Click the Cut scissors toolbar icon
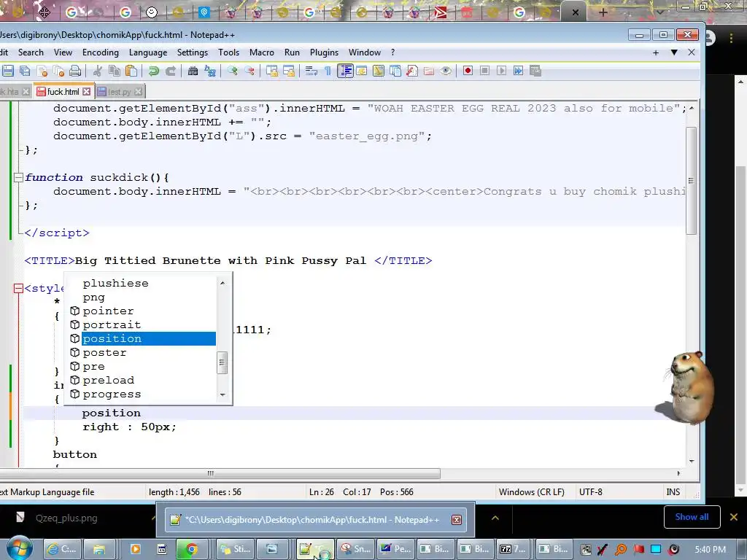 pyautogui.click(x=98, y=71)
